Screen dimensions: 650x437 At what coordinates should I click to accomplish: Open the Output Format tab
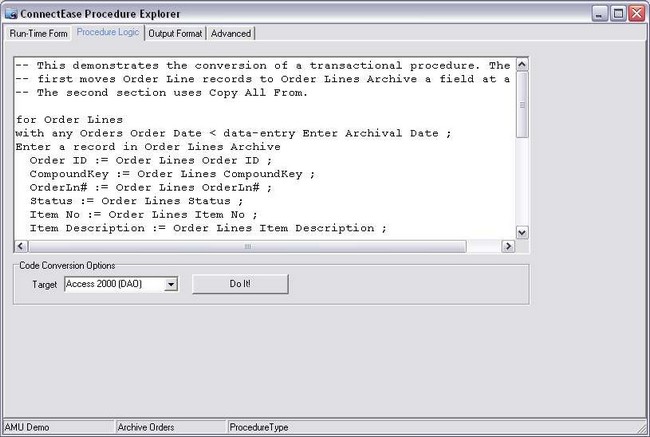[x=175, y=33]
